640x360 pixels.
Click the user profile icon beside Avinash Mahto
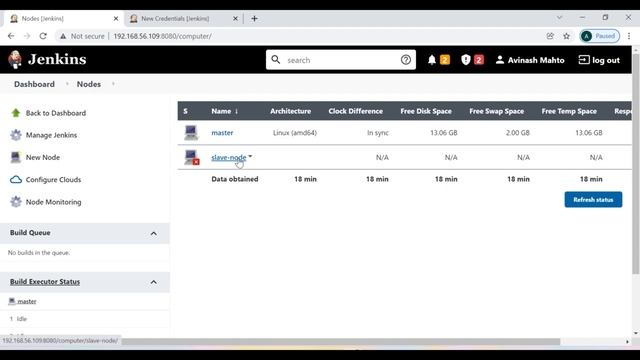[x=500, y=60]
